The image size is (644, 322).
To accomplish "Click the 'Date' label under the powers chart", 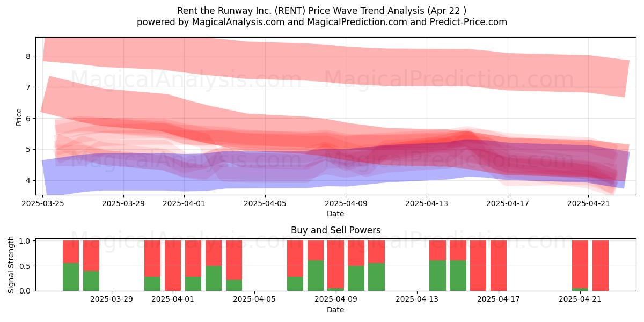I will [335, 310].
